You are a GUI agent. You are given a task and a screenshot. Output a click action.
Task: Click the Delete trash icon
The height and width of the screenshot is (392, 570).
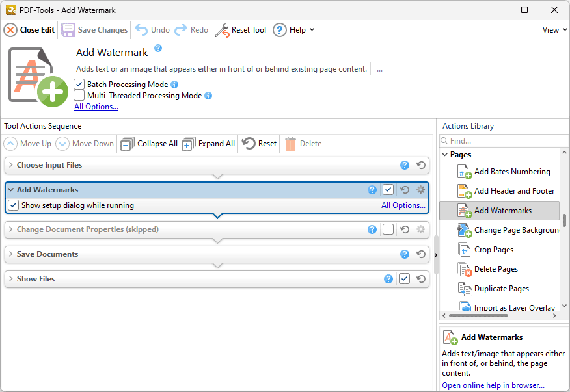(x=290, y=144)
